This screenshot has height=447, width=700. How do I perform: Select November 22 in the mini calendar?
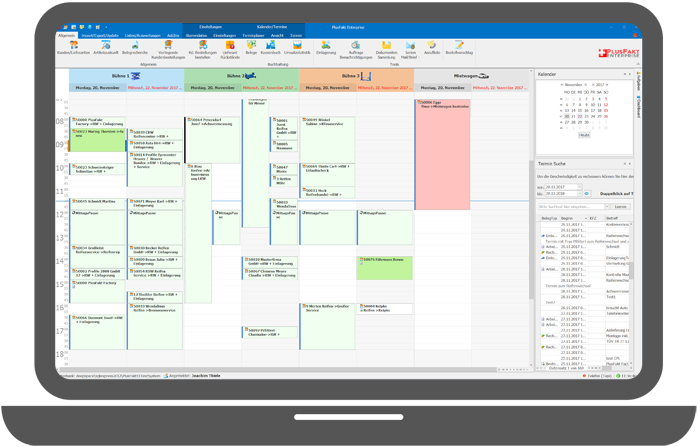click(x=580, y=117)
